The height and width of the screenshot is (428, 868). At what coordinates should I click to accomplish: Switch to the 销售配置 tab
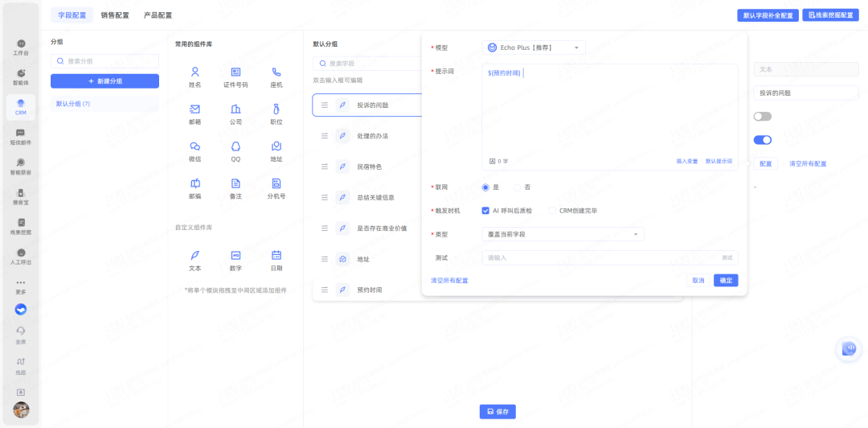tap(115, 15)
